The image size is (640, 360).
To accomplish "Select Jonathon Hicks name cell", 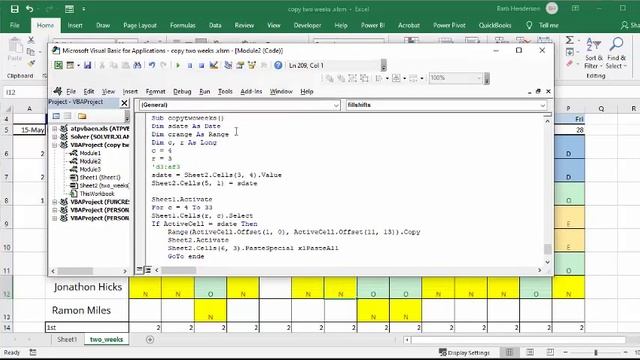I will click(87, 287).
